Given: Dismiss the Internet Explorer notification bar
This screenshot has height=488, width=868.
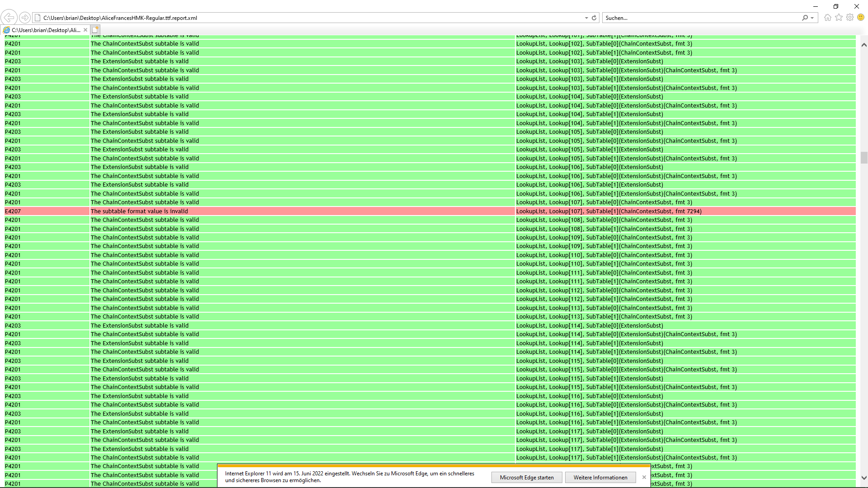Looking at the screenshot, I should [x=644, y=477].
